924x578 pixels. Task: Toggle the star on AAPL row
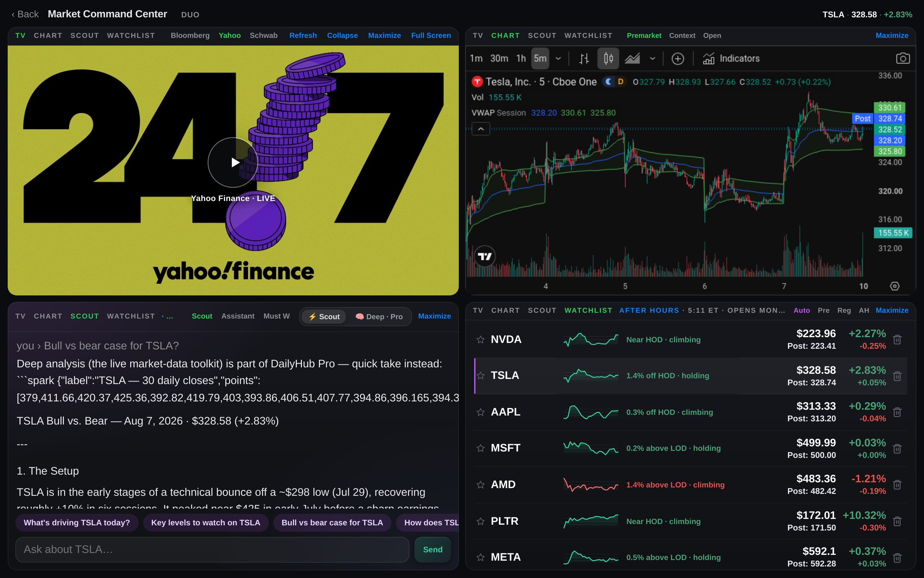[x=480, y=412]
